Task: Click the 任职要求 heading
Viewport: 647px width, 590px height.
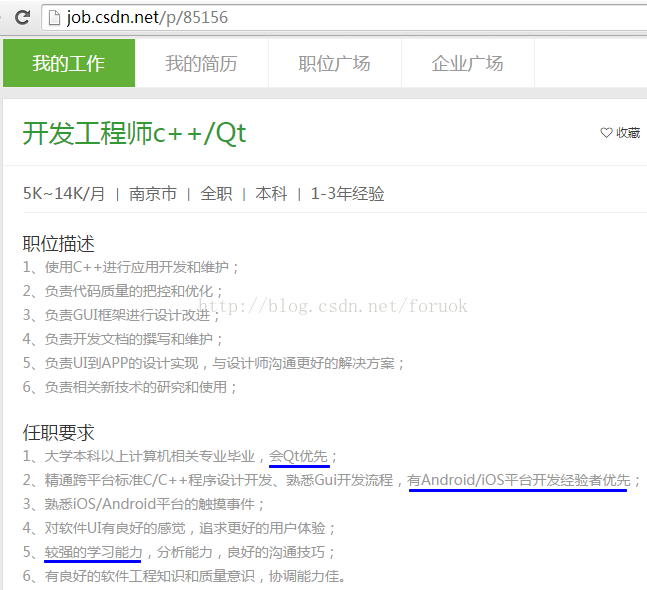Action: (59, 432)
